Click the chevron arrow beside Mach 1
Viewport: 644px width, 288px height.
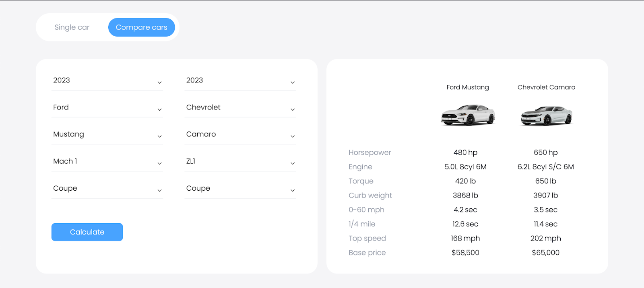point(160,163)
